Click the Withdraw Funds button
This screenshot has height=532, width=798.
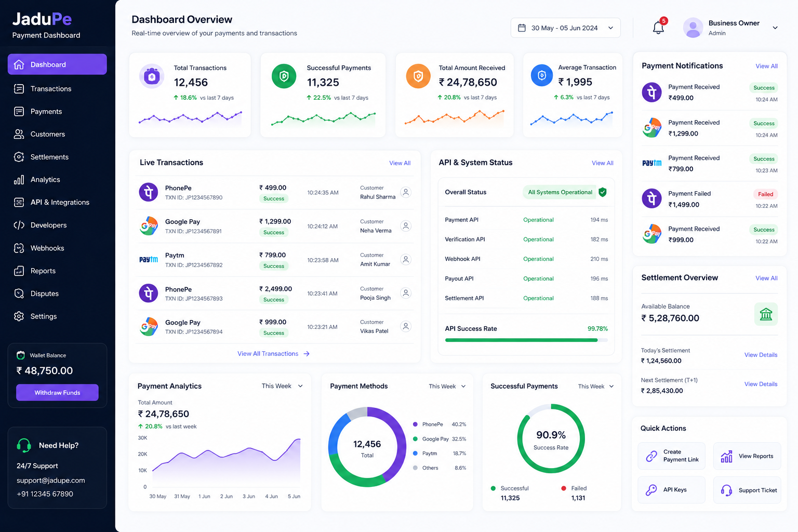pos(57,393)
